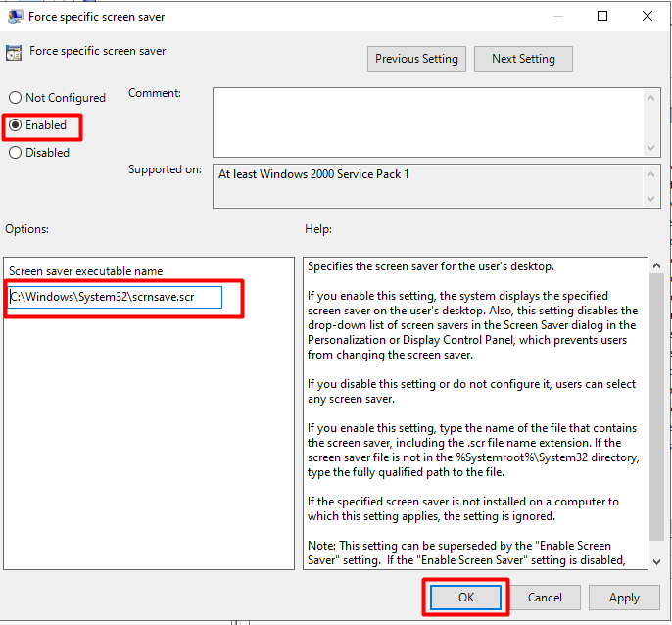Viewport: 672px width, 625px height.
Task: Click the dialog icon in the title bar
Action: tap(14, 17)
